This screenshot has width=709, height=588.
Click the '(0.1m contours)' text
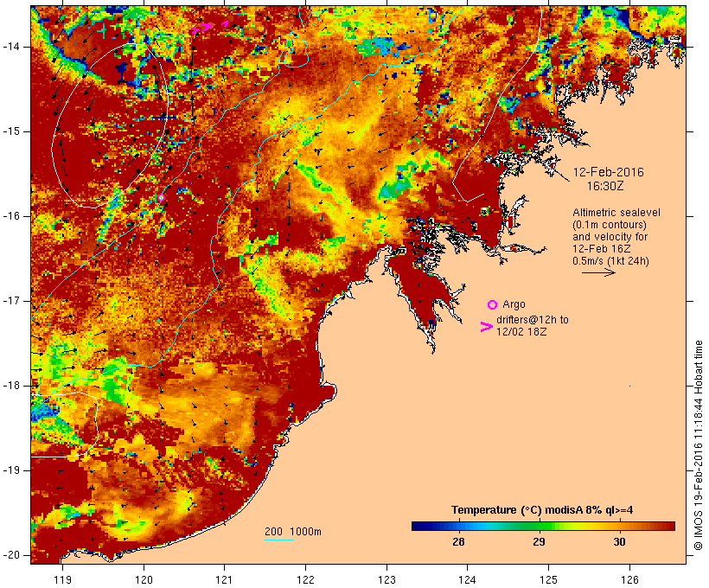610,225
